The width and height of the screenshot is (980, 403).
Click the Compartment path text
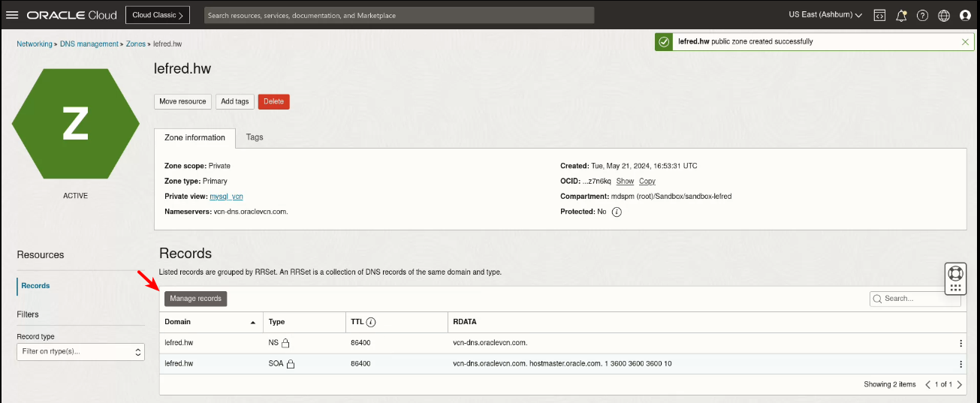[671, 197]
